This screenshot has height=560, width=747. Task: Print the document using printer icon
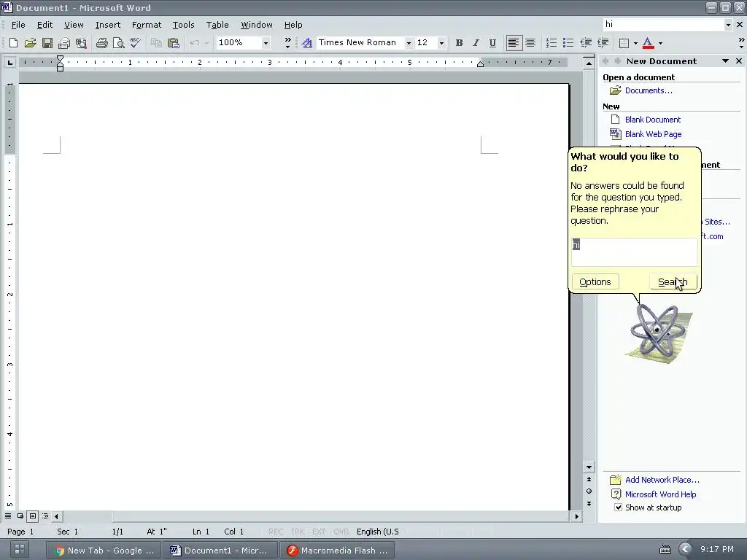click(101, 43)
